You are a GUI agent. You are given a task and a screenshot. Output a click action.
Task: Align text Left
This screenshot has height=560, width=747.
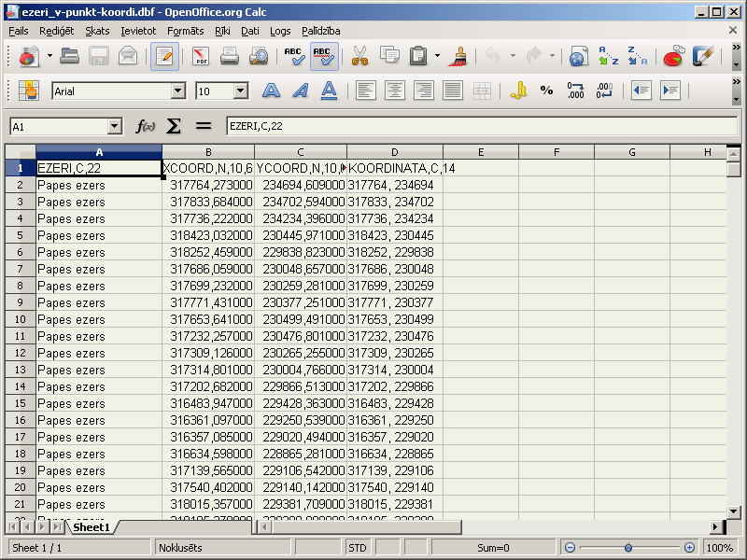pos(365,91)
